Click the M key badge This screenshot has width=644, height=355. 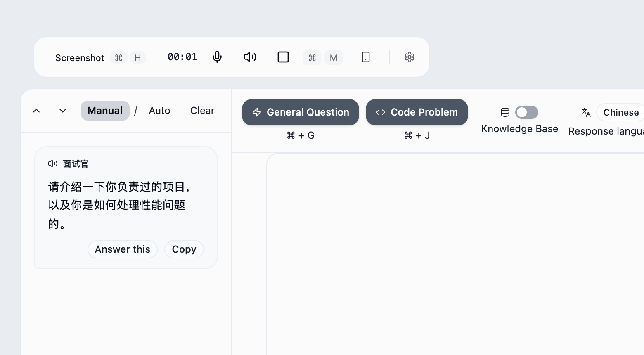pyautogui.click(x=334, y=58)
